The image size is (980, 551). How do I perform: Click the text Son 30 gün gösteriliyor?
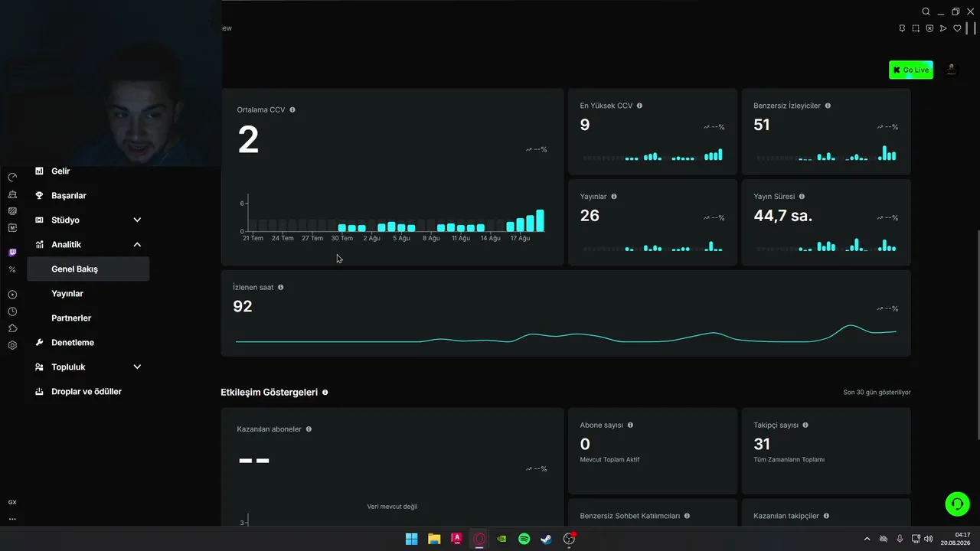tap(877, 393)
